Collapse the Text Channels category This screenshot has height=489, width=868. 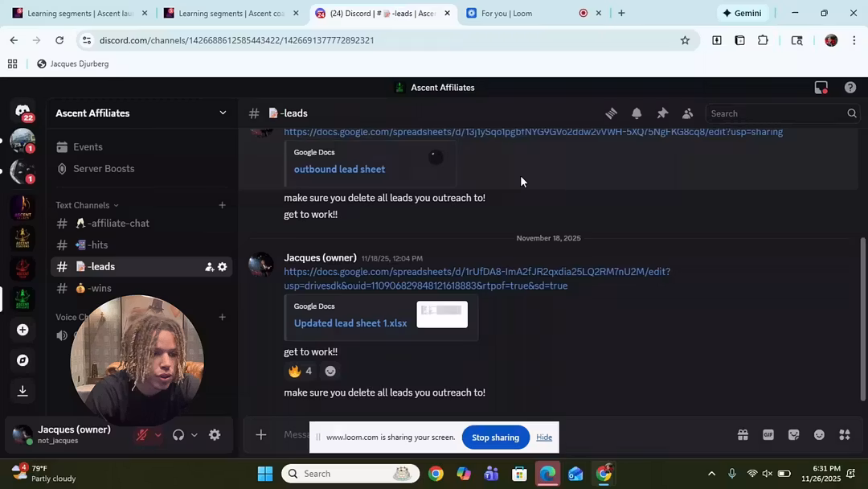click(87, 205)
